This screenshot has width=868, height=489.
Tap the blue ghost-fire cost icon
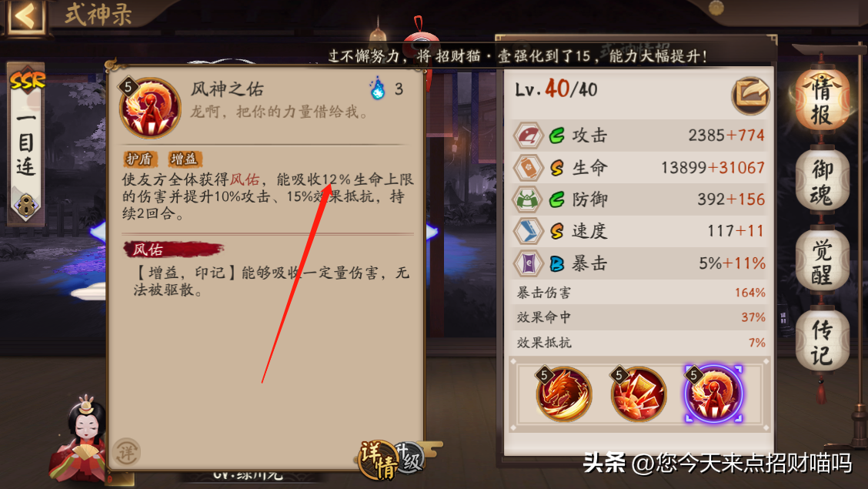coord(378,89)
